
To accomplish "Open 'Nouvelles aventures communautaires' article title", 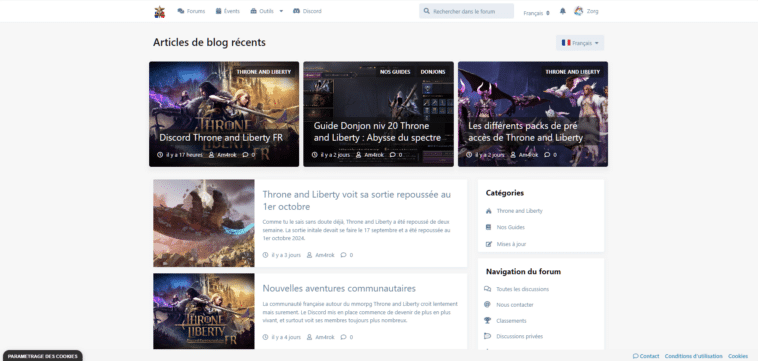I will 339,289.
